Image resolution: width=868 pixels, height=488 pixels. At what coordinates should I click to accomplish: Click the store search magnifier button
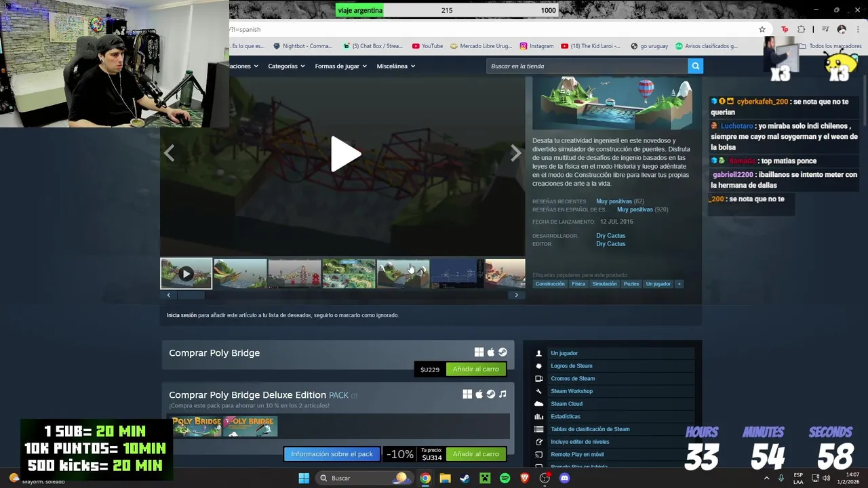click(x=695, y=66)
